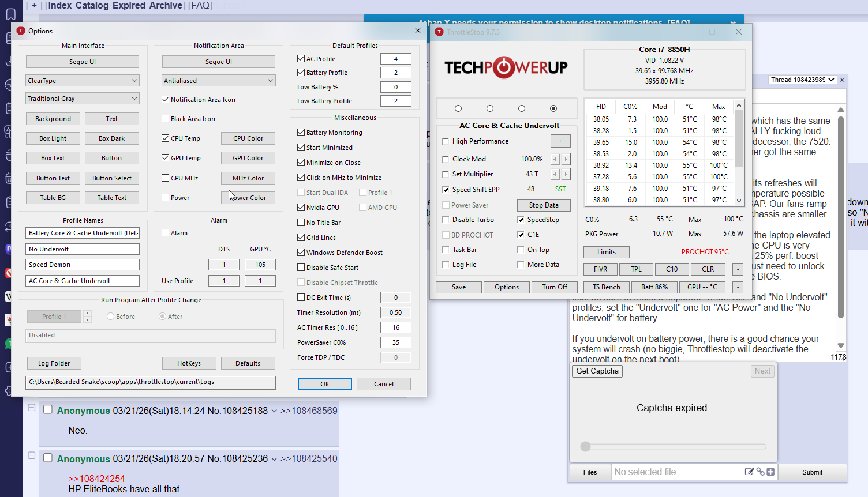
Task: Open the HotKeys settings button
Action: 189,363
